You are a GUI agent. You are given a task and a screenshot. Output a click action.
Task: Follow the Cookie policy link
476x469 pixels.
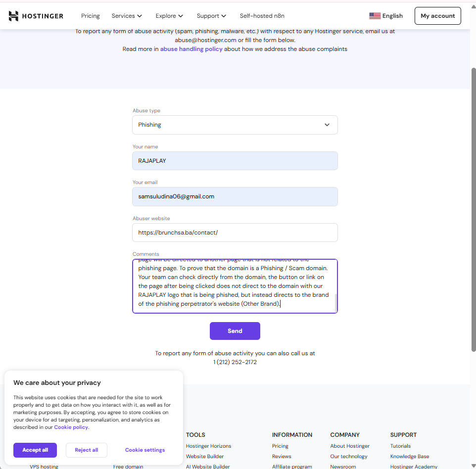coord(71,427)
